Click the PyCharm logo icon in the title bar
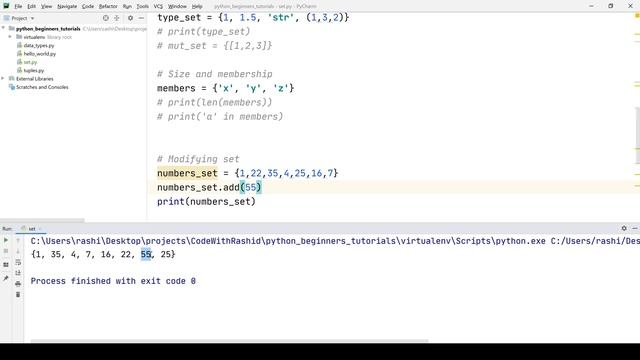The width and height of the screenshot is (640, 360). 6,6
